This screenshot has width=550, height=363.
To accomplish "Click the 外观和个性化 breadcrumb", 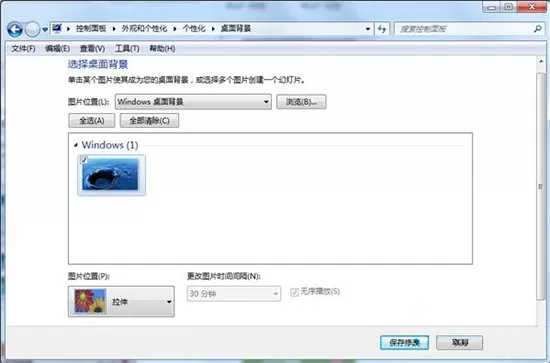I will coord(144,28).
